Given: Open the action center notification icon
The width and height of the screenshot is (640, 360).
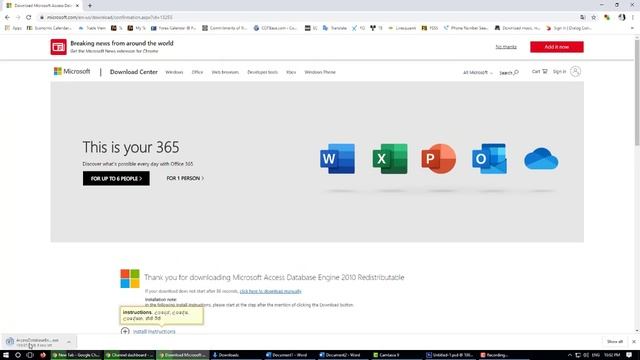Looking at the screenshot, I should coord(629,355).
